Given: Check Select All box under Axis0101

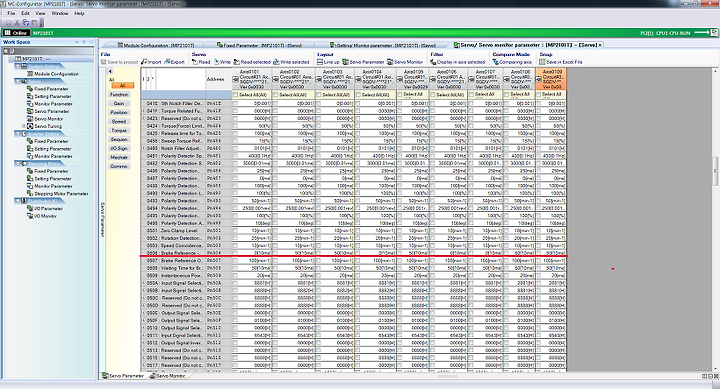Looking at the screenshot, I should click(236, 95).
